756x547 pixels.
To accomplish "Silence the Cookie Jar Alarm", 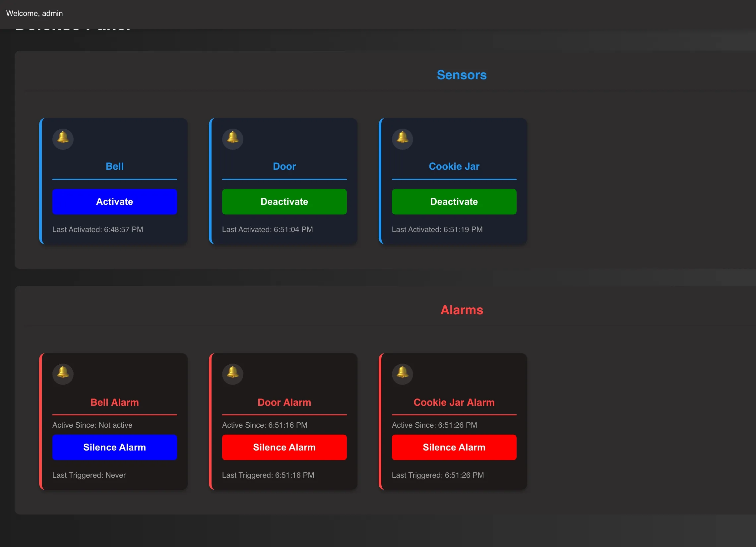I will [454, 447].
